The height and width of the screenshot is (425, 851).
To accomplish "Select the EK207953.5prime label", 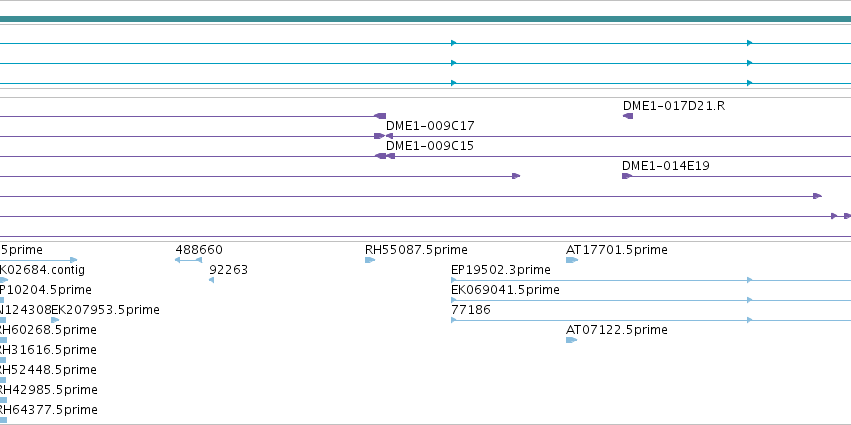I will pos(105,310).
